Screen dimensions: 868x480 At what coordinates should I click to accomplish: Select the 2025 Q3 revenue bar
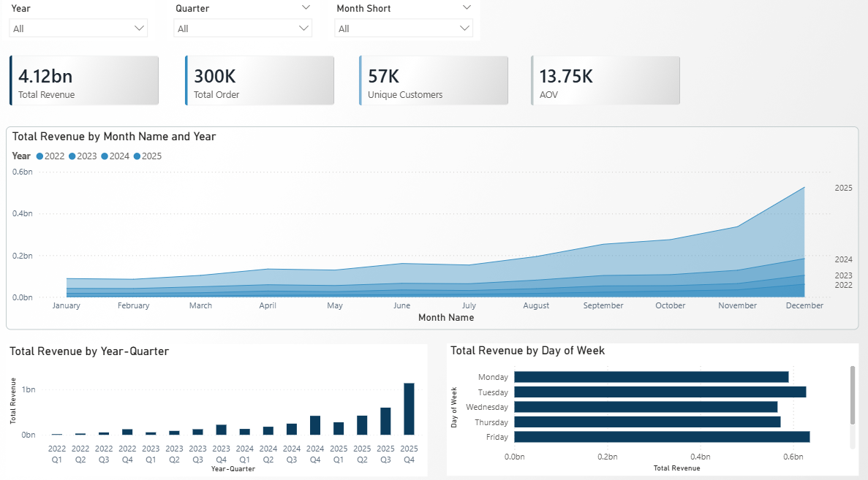(385, 422)
